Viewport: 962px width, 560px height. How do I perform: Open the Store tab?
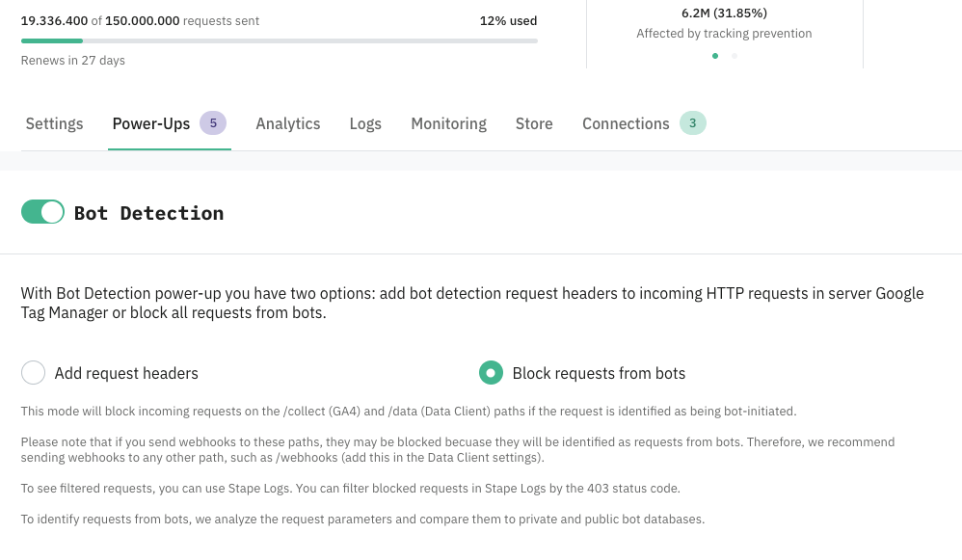tap(534, 123)
